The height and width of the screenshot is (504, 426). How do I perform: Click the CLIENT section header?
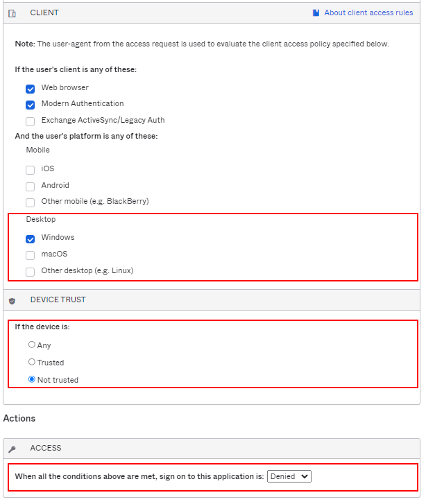(44, 12)
